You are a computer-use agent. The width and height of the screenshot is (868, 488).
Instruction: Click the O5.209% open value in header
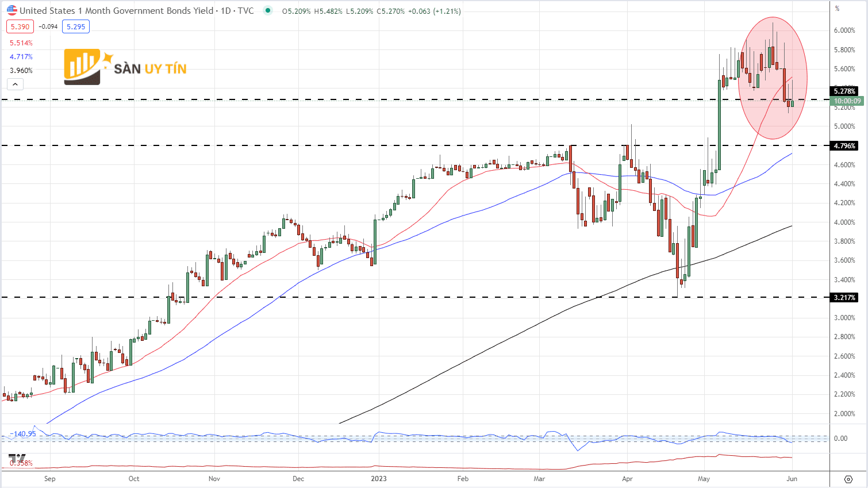pyautogui.click(x=297, y=11)
